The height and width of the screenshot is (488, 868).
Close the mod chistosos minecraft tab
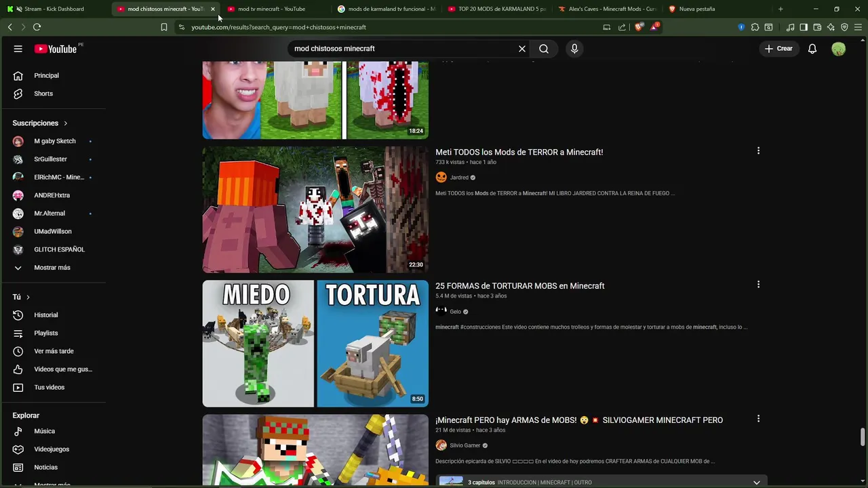213,9
